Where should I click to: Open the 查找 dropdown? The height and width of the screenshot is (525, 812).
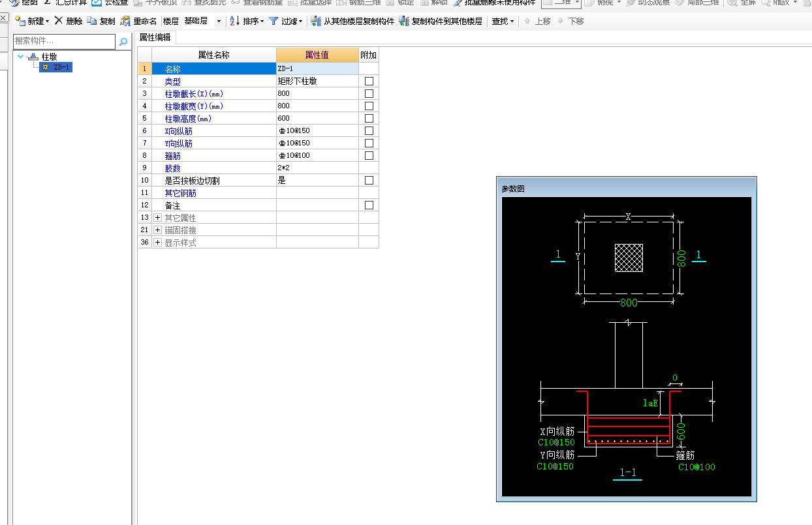pyautogui.click(x=503, y=21)
